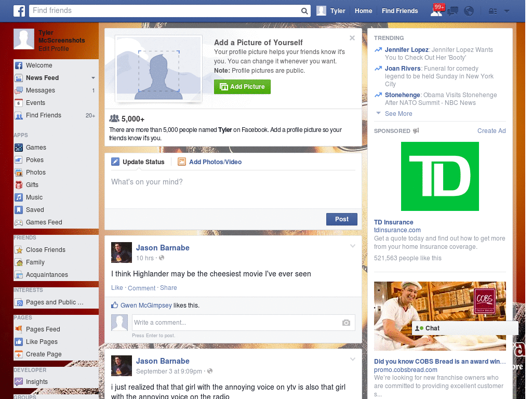The height and width of the screenshot is (399, 532).
Task: Open friend requests notification icon
Action: point(436,11)
